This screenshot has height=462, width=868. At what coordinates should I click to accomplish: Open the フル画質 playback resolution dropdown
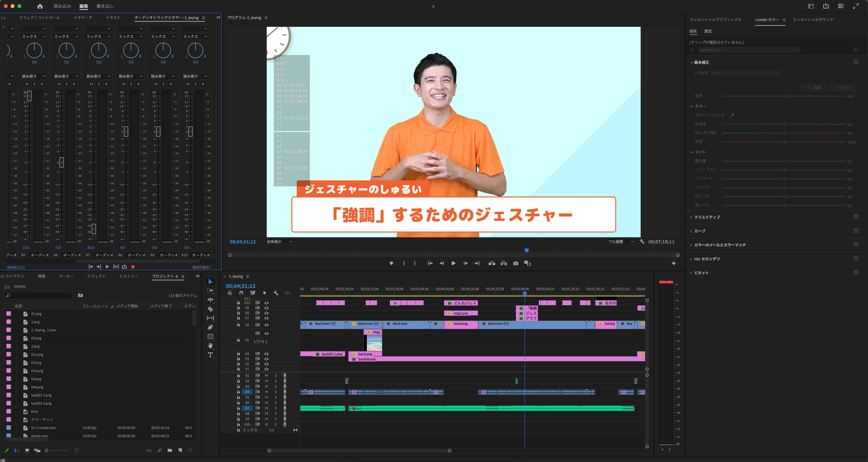(x=620, y=242)
